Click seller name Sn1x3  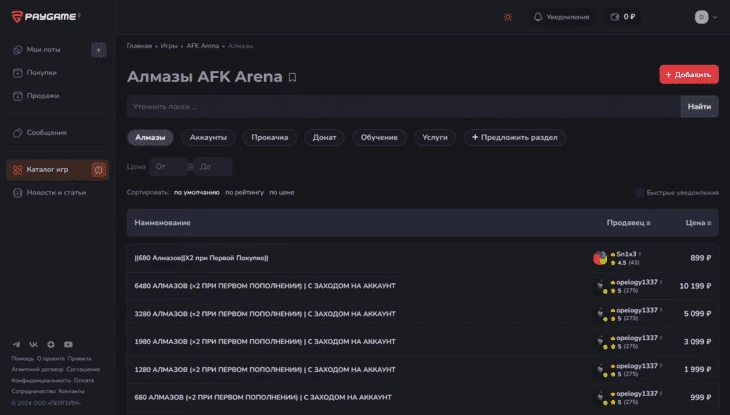click(626, 254)
